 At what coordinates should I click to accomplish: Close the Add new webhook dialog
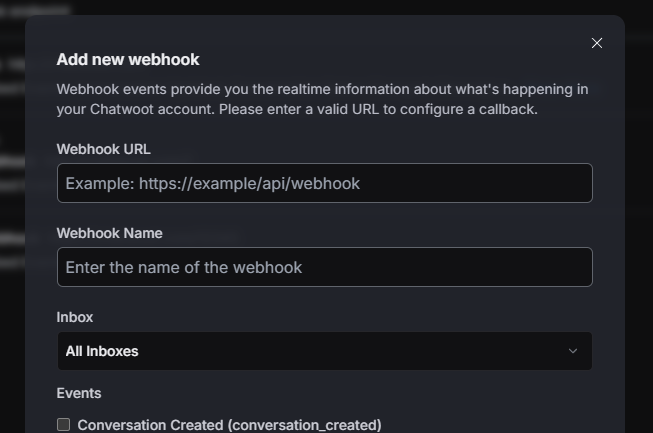pyautogui.click(x=597, y=43)
